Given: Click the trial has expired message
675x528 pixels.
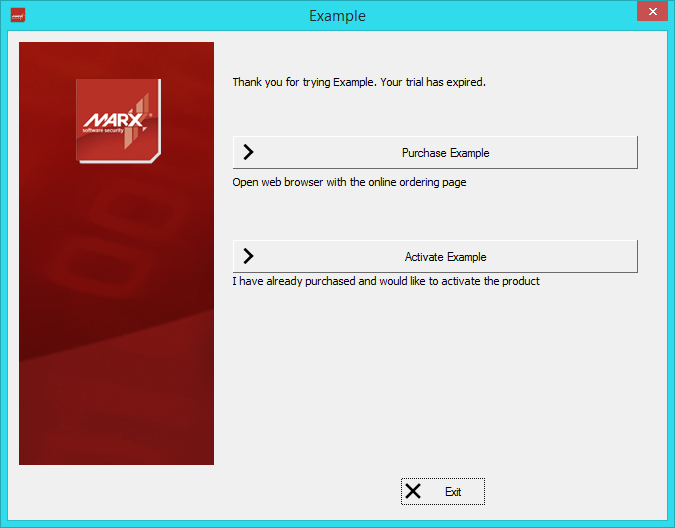Looking at the screenshot, I should 358,82.
